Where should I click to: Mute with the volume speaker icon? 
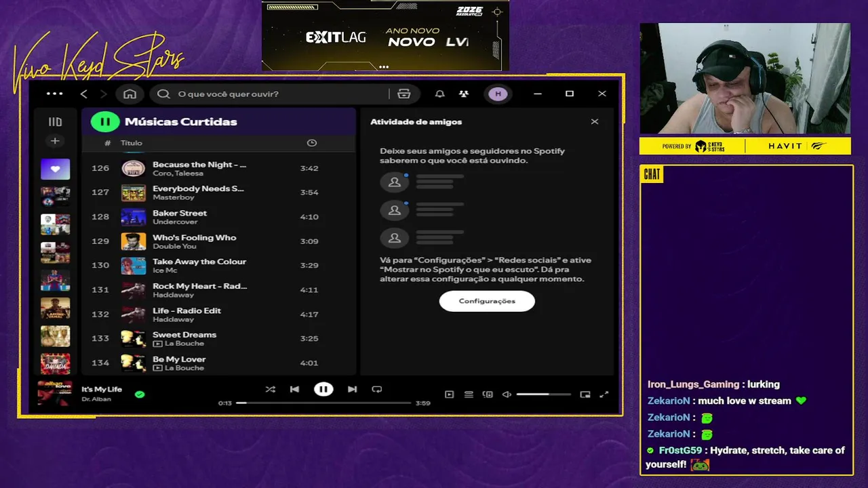(x=507, y=394)
